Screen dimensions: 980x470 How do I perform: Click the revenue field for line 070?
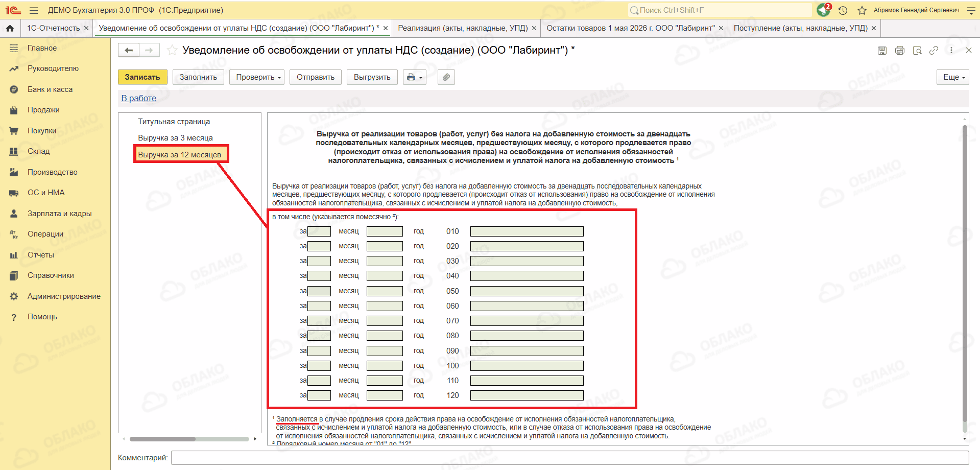(x=527, y=321)
